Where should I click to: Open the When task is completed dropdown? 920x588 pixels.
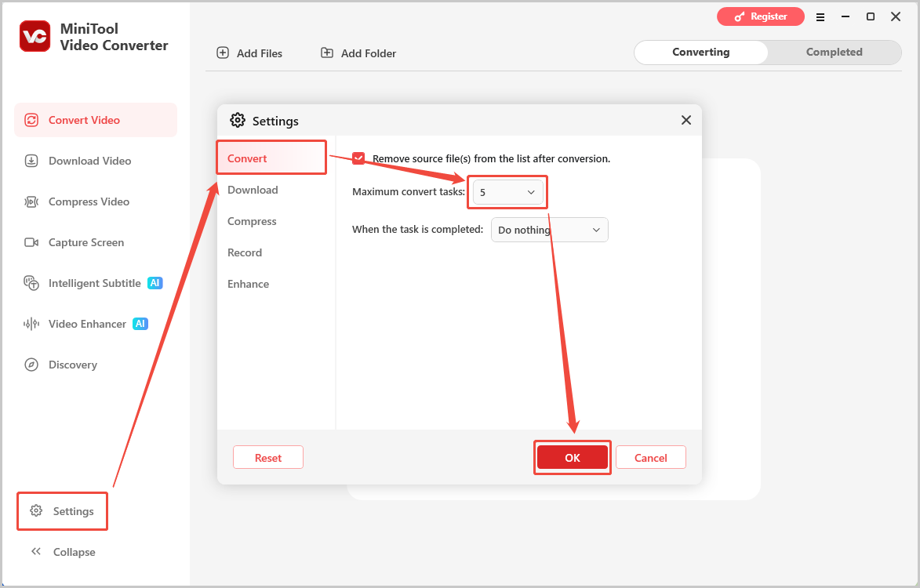coord(550,230)
